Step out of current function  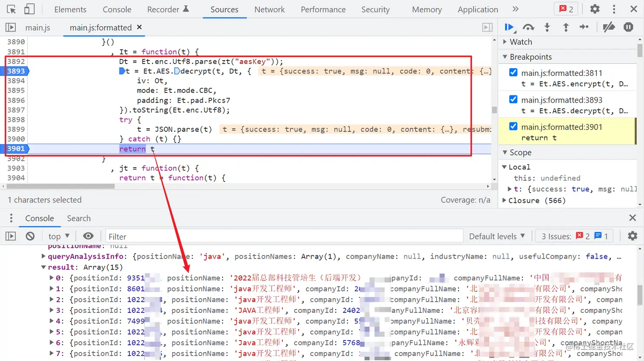click(x=566, y=27)
